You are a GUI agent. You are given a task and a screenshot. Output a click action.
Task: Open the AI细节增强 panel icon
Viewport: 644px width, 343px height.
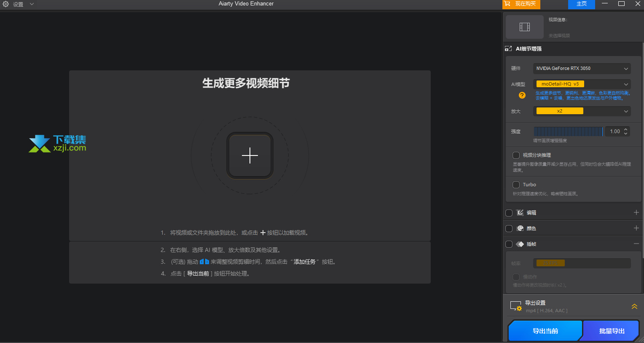pos(509,48)
